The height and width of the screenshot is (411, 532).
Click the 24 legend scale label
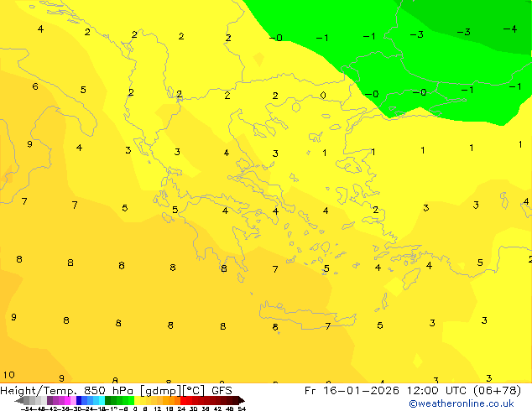(x=181, y=408)
